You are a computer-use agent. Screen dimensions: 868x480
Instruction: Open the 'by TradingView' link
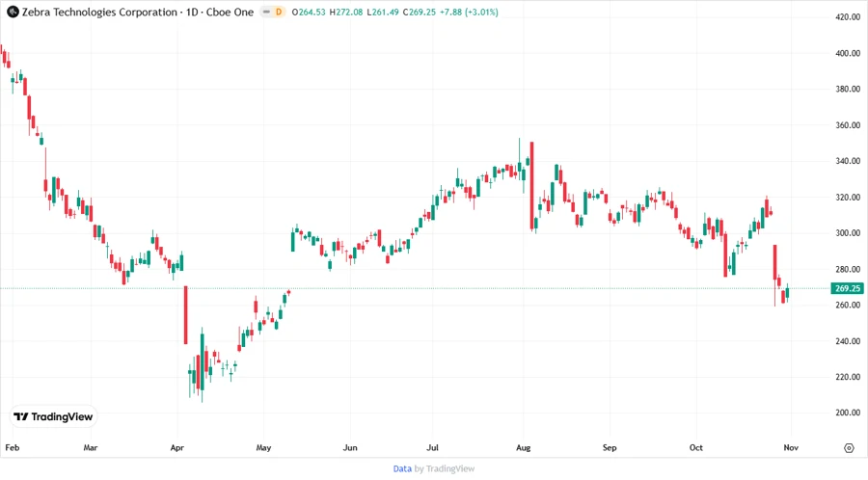[x=445, y=469]
